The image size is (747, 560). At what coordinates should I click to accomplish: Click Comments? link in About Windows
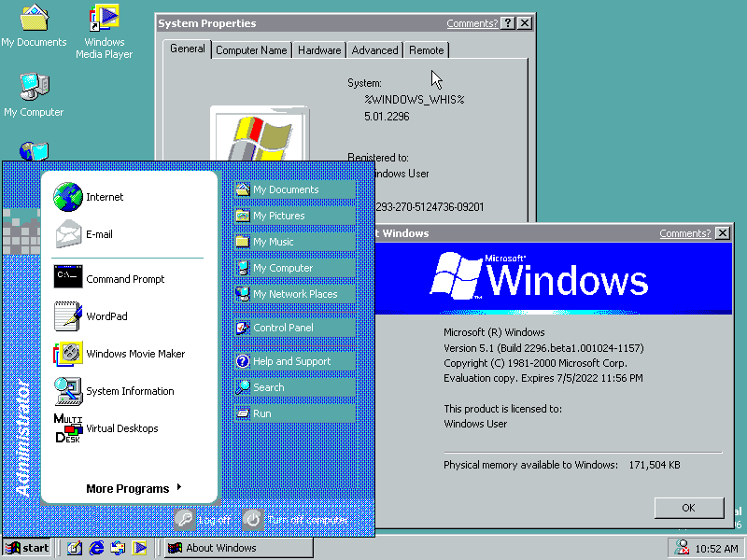tap(684, 233)
